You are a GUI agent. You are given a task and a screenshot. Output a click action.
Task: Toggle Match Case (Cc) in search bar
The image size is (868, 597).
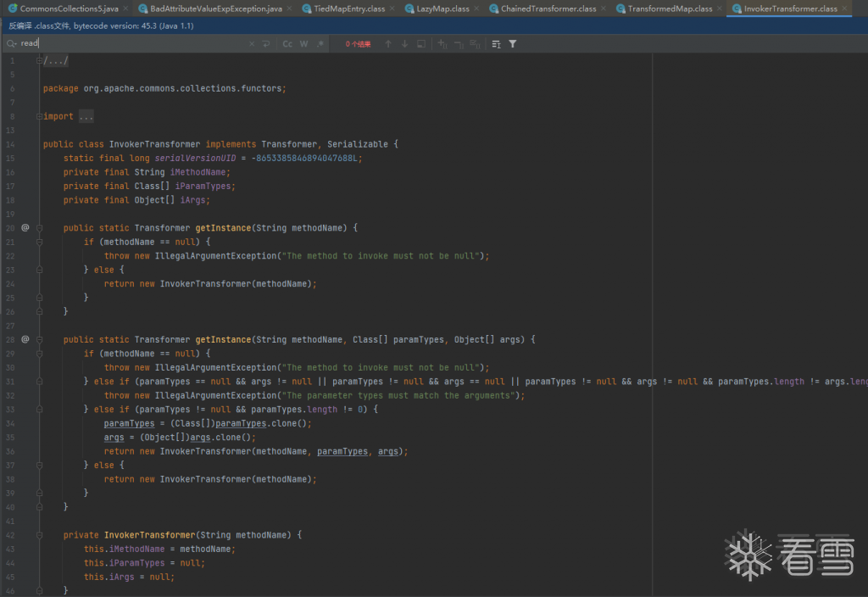point(287,44)
